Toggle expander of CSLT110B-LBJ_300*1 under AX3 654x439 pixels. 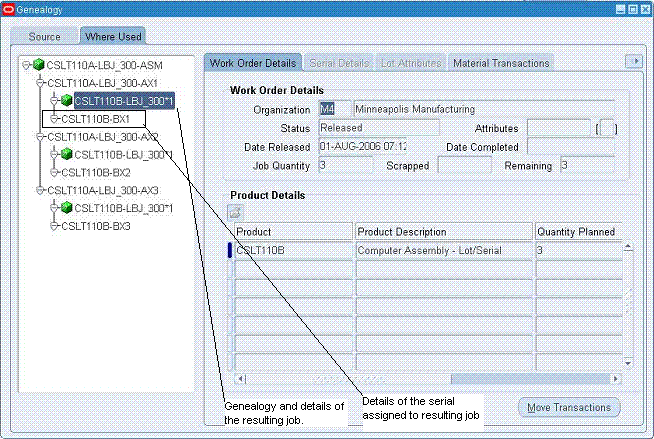coord(54,208)
